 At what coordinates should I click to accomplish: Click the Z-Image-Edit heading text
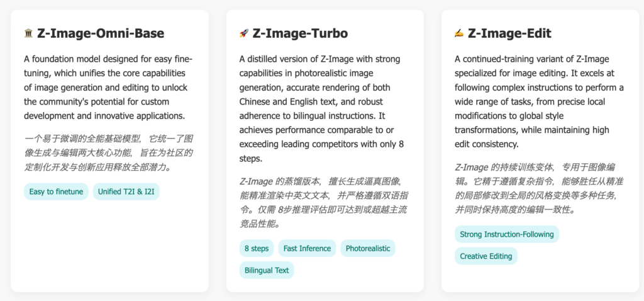click(x=509, y=33)
